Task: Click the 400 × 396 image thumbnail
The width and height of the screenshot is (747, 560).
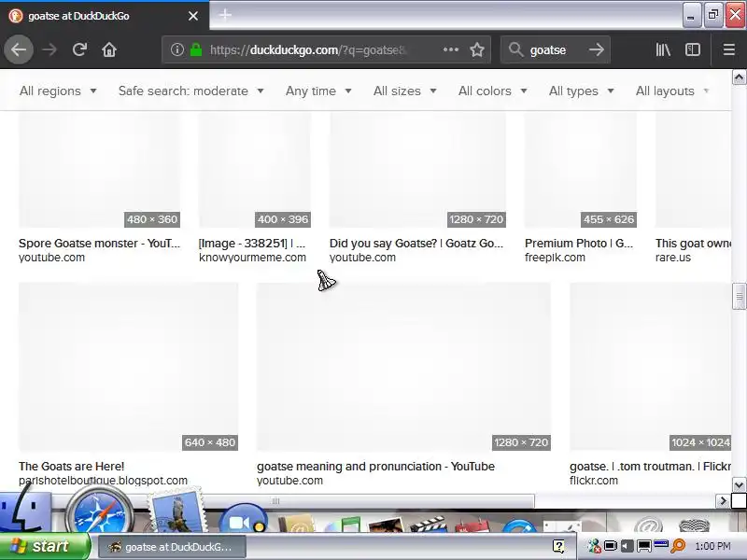Action: [x=254, y=170]
